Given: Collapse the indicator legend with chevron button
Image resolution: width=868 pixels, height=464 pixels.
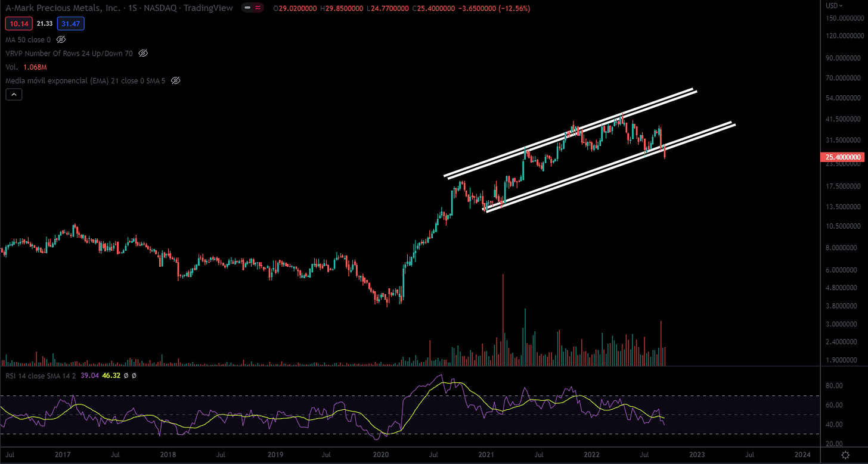Looking at the screenshot, I should (x=14, y=94).
